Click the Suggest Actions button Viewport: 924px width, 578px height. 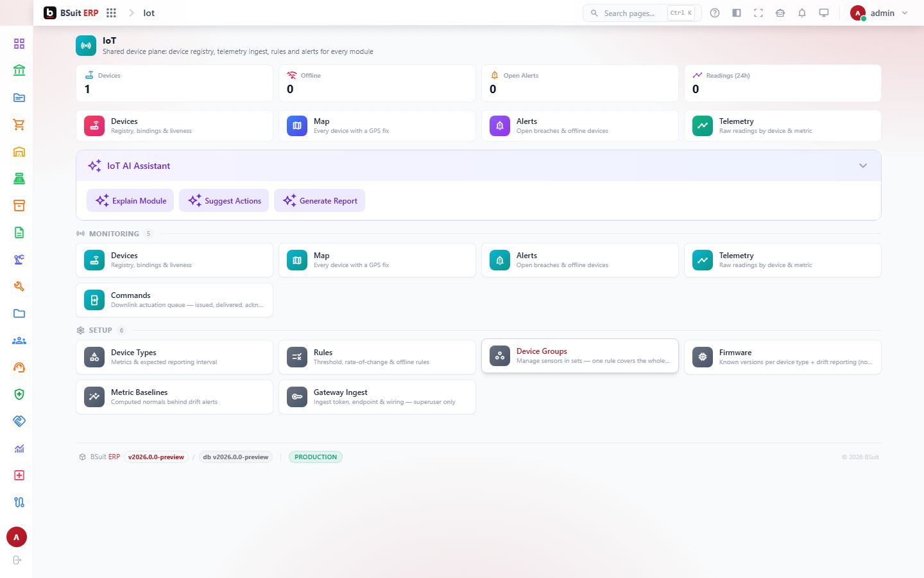coord(224,200)
